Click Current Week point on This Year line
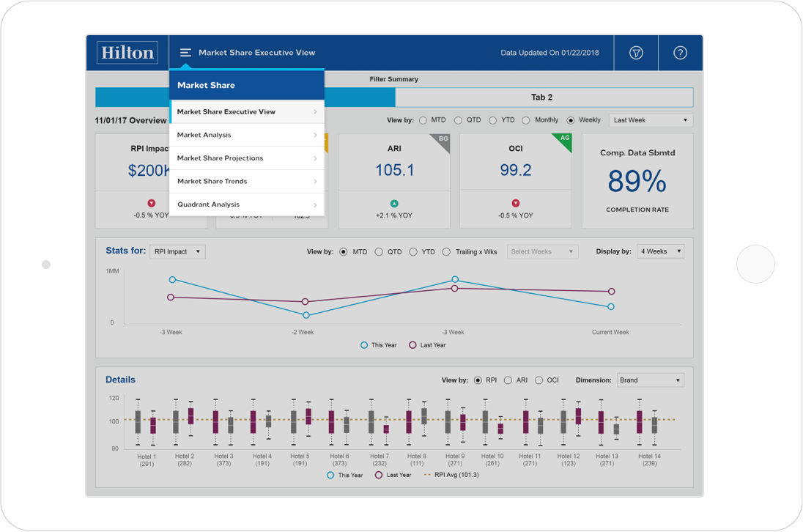This screenshot has width=803, height=532. pos(611,307)
